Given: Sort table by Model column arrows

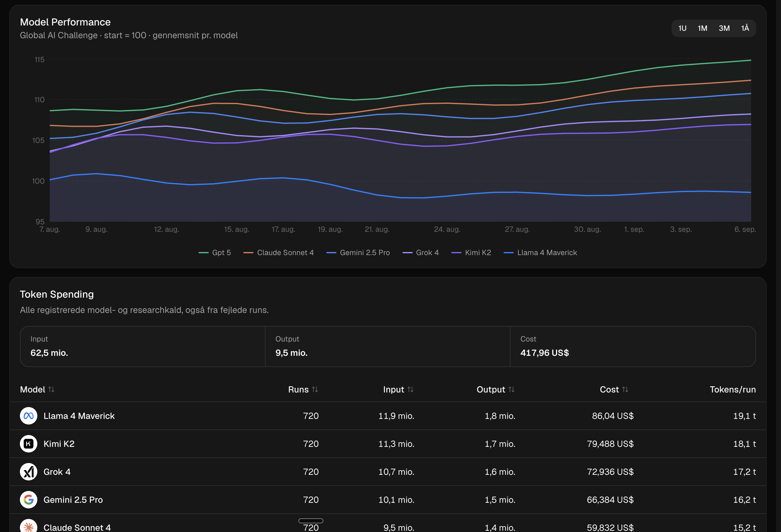Looking at the screenshot, I should click(51, 389).
